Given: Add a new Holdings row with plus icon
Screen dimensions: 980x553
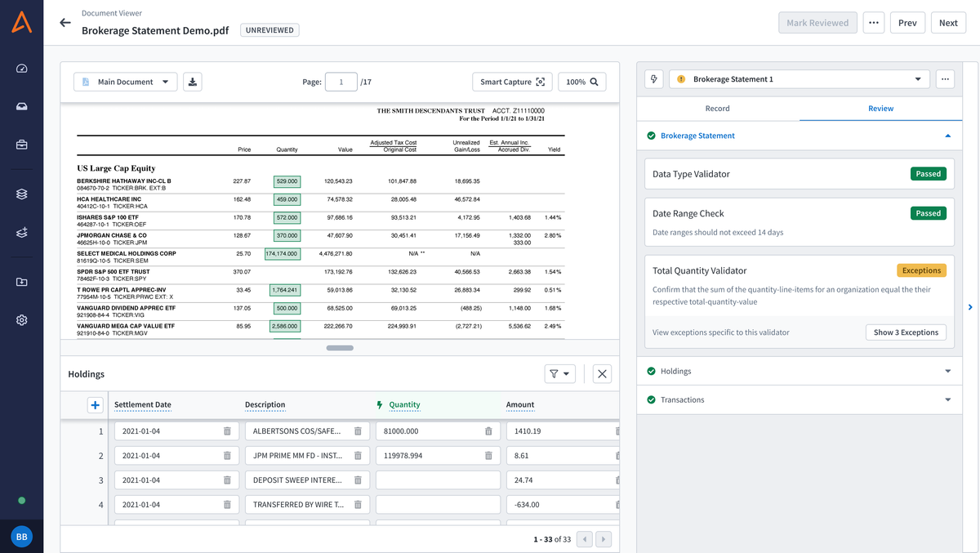Looking at the screenshot, I should pyautogui.click(x=96, y=405).
